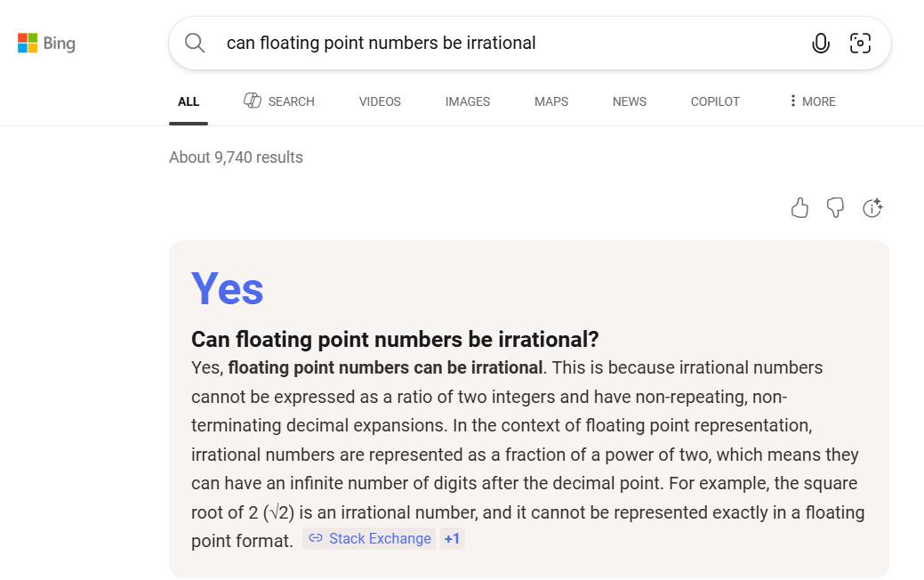Open the Copilot tab
The image size is (924, 580).
(715, 101)
